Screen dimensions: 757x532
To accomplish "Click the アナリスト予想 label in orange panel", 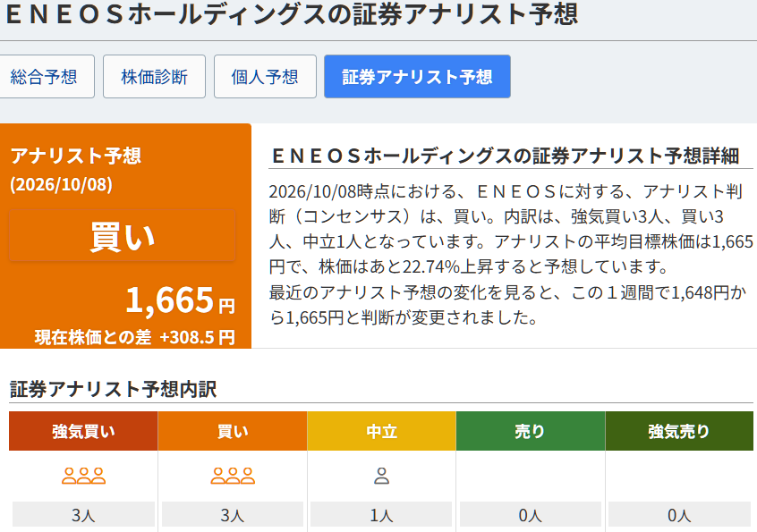I will (76, 156).
